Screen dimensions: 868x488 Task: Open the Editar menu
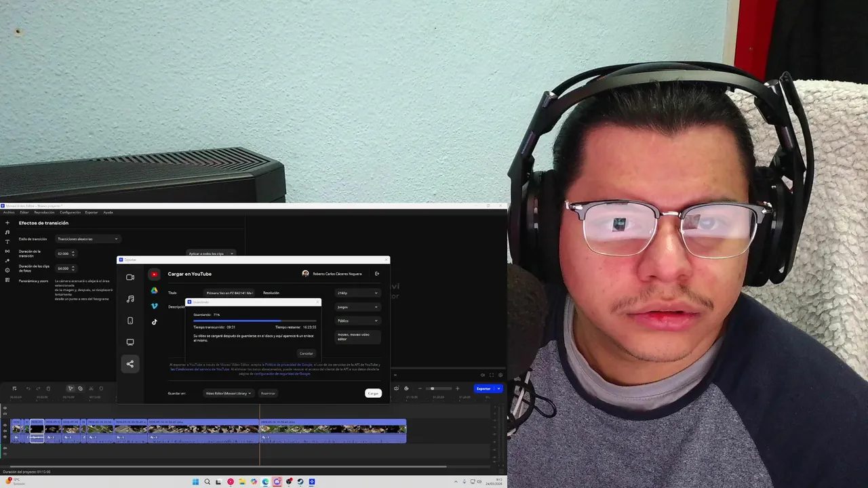coord(24,212)
